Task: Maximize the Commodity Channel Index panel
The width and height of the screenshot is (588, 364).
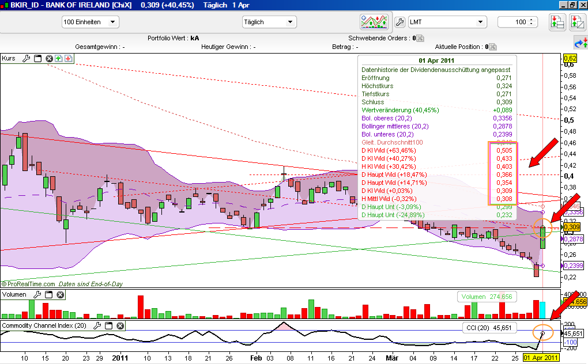Action: 109,326
